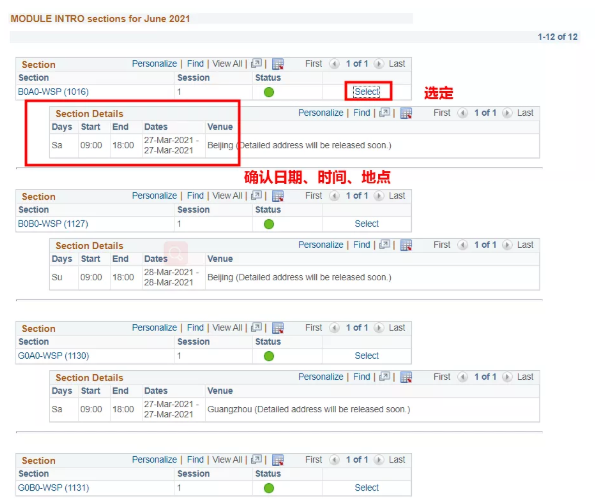Click the next arrow in the 28-Mar Beijing Section Details

507,245
